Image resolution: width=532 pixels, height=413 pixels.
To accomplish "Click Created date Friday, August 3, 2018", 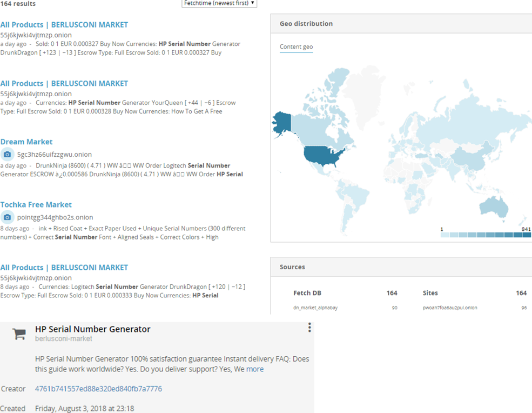I will (84, 409).
